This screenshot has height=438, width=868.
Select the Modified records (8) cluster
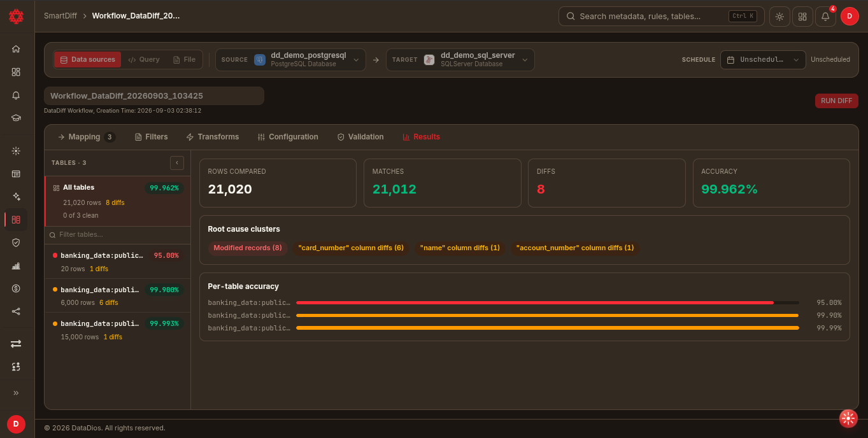click(x=248, y=248)
